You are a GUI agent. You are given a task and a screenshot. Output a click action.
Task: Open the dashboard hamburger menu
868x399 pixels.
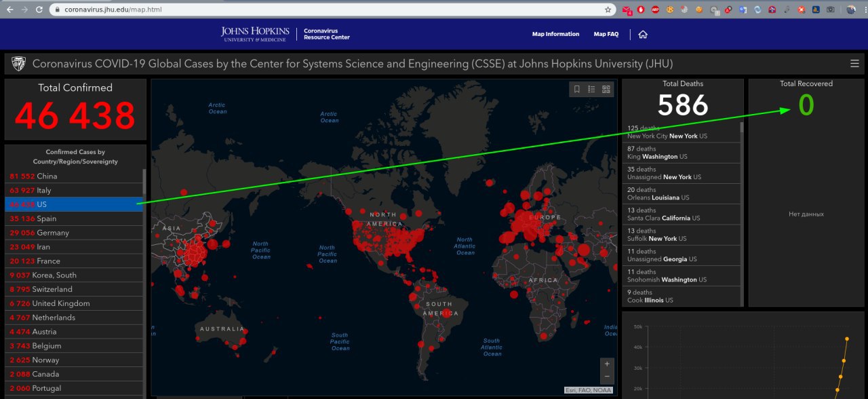[x=854, y=64]
